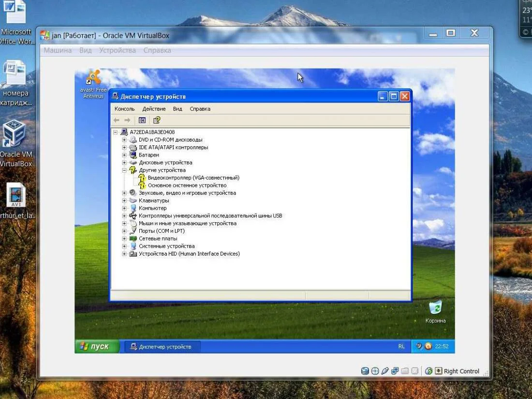
Task: Click the network adapters indicator in VirtualBox status bar
Action: tap(395, 371)
